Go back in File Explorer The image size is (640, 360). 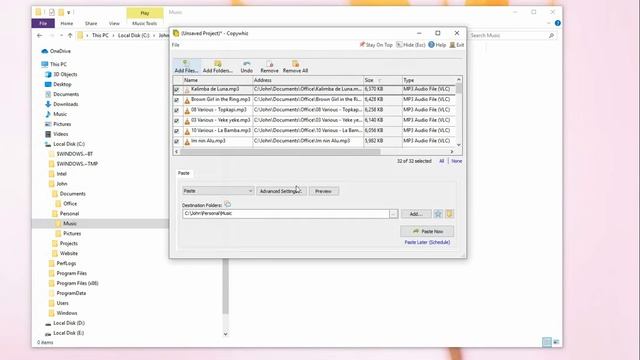(x=40, y=36)
